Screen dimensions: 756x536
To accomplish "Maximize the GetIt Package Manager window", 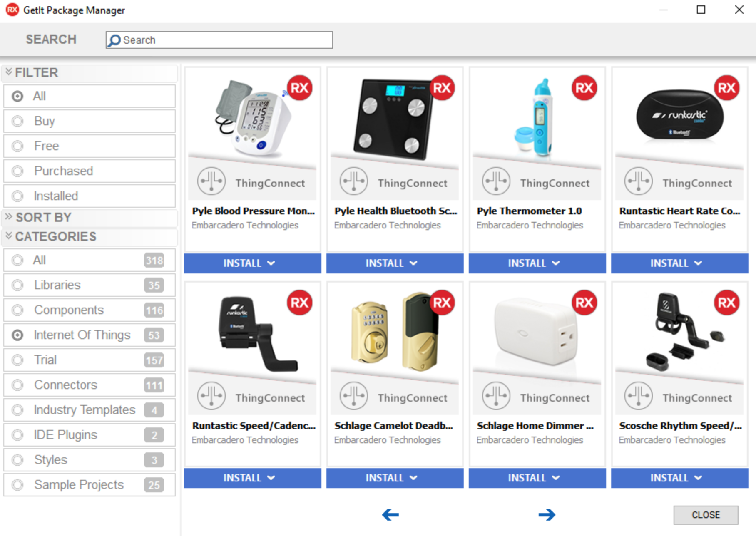I will click(701, 10).
